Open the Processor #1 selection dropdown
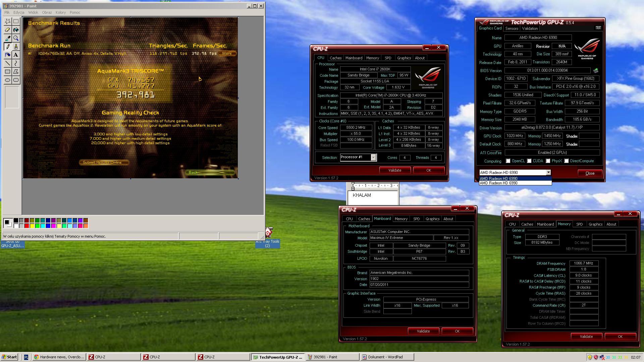The height and width of the screenshot is (362, 644). point(373,158)
